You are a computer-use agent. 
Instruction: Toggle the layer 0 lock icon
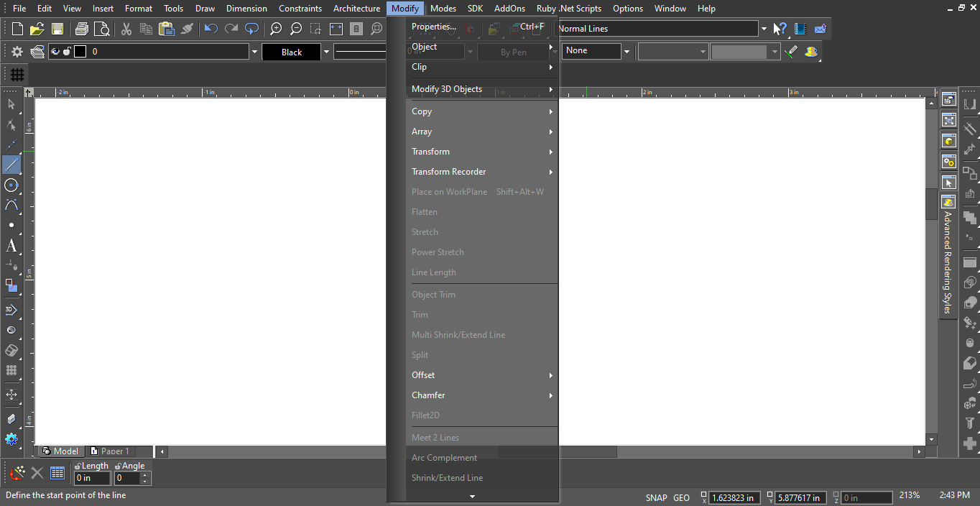[x=67, y=52]
